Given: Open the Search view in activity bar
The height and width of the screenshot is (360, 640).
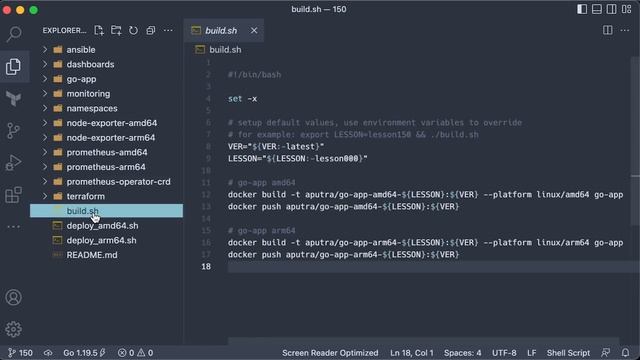Looking at the screenshot, I should point(14,34).
